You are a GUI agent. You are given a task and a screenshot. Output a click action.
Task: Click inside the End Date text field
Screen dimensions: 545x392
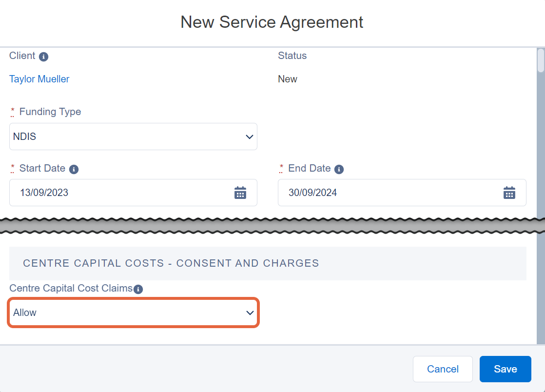coord(391,193)
